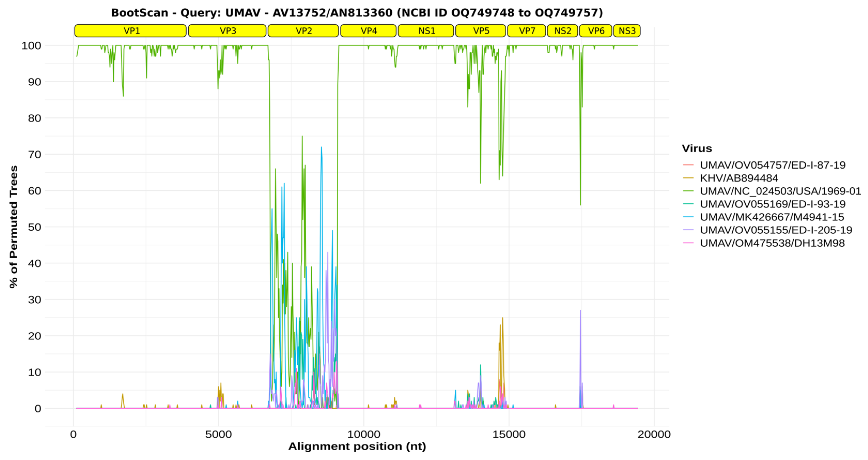Click the UMAV/OV054757/ED-I-87-19 legend entry

pyautogui.click(x=772, y=165)
